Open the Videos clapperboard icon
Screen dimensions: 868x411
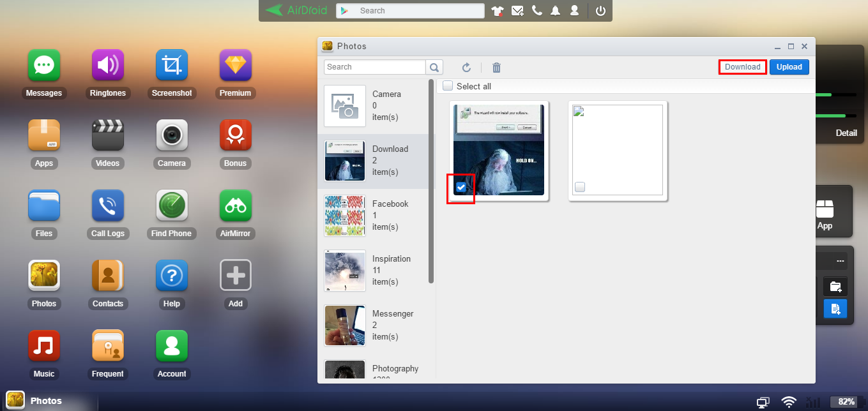(x=108, y=135)
